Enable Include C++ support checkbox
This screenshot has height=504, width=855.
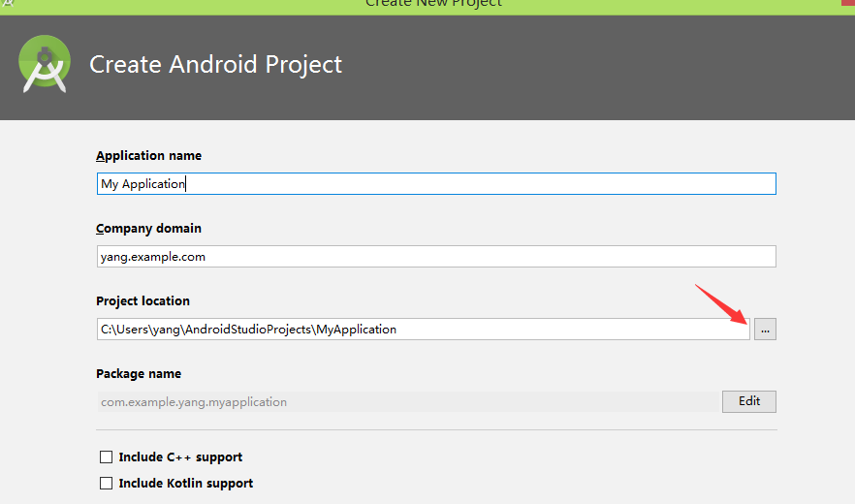pos(107,457)
